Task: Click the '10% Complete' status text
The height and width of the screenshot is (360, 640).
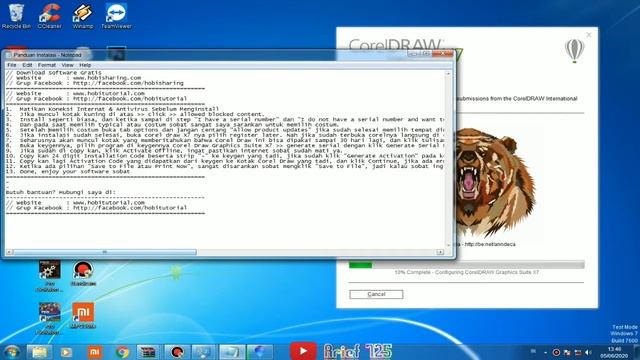Action: (467, 272)
